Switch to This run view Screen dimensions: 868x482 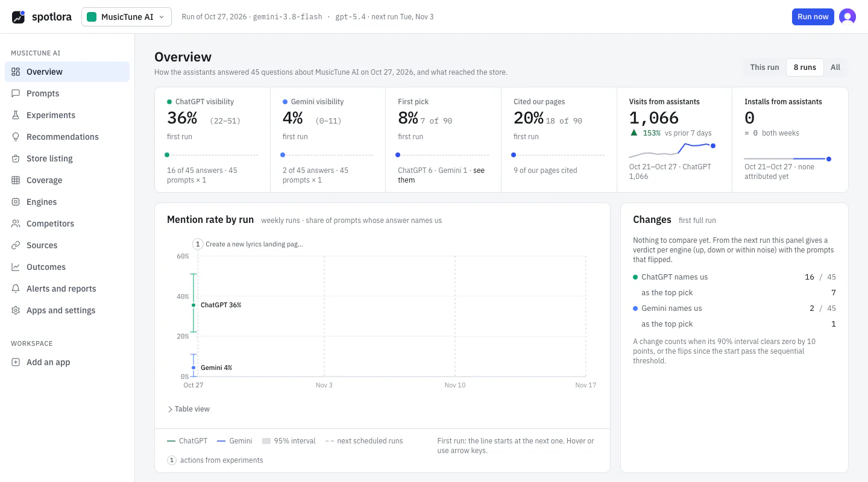[x=764, y=67]
